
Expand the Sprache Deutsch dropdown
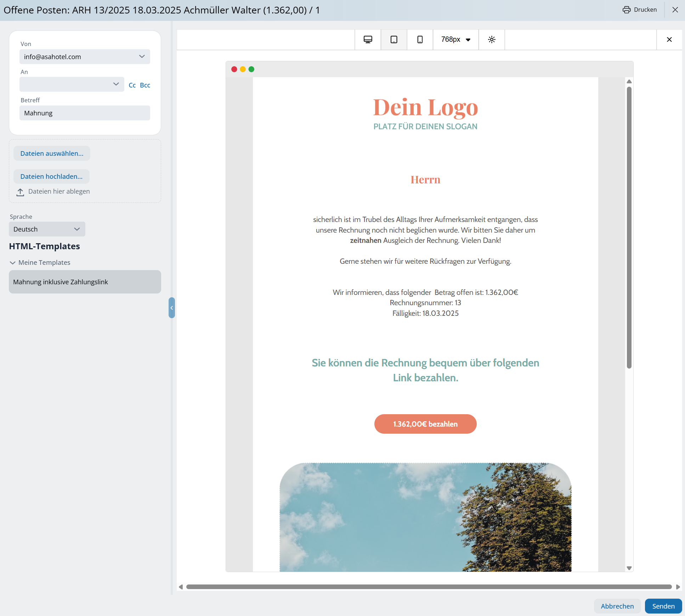tap(47, 229)
